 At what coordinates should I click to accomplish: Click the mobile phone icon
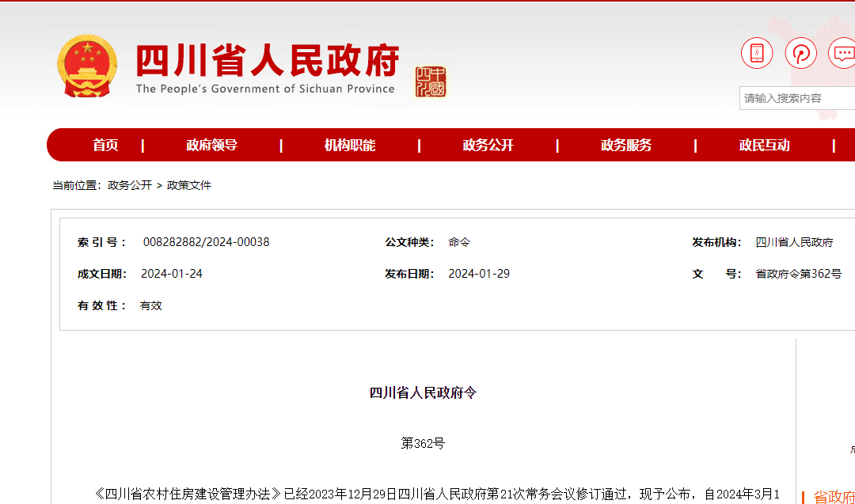coord(756,54)
